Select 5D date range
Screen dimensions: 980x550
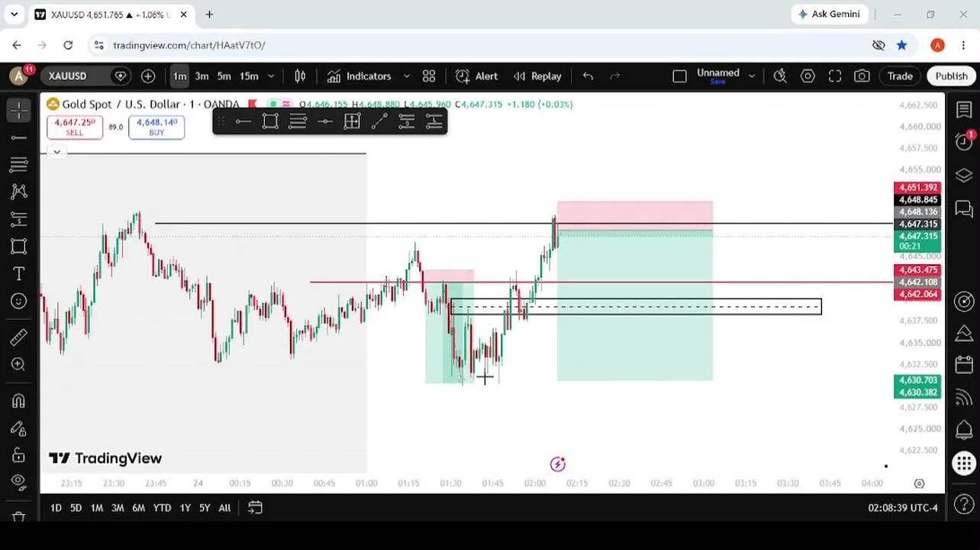[x=76, y=507]
